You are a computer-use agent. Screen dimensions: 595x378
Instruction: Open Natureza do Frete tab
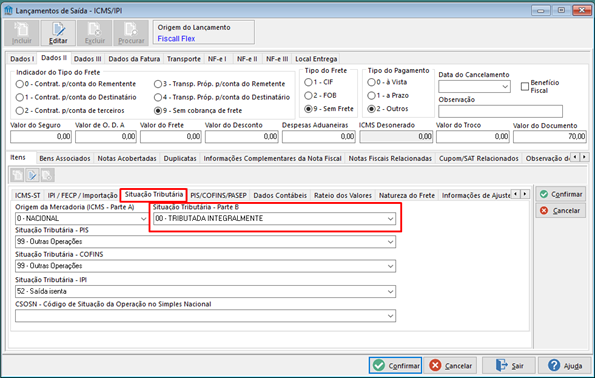pos(407,195)
